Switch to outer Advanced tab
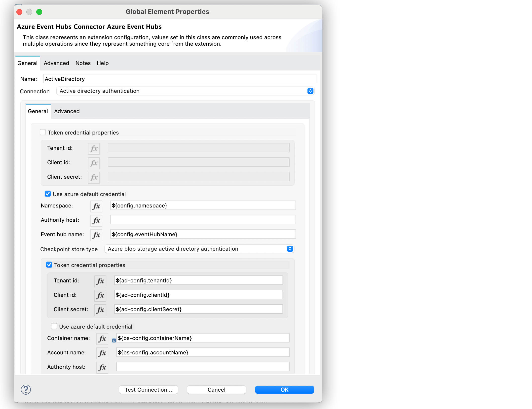The width and height of the screenshot is (532, 409). [x=56, y=63]
